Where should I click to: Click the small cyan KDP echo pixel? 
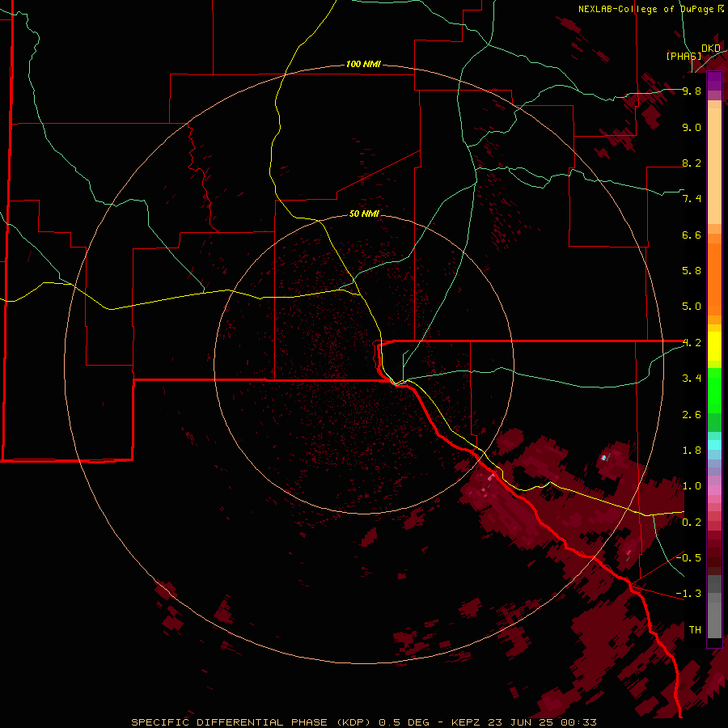point(603,458)
